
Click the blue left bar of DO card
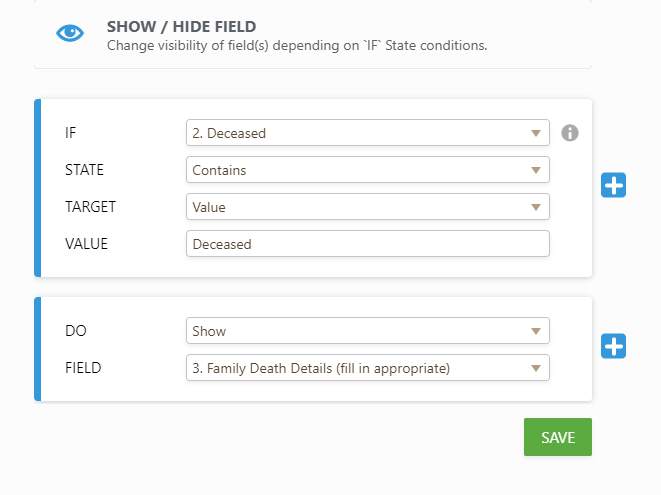pyautogui.click(x=38, y=349)
